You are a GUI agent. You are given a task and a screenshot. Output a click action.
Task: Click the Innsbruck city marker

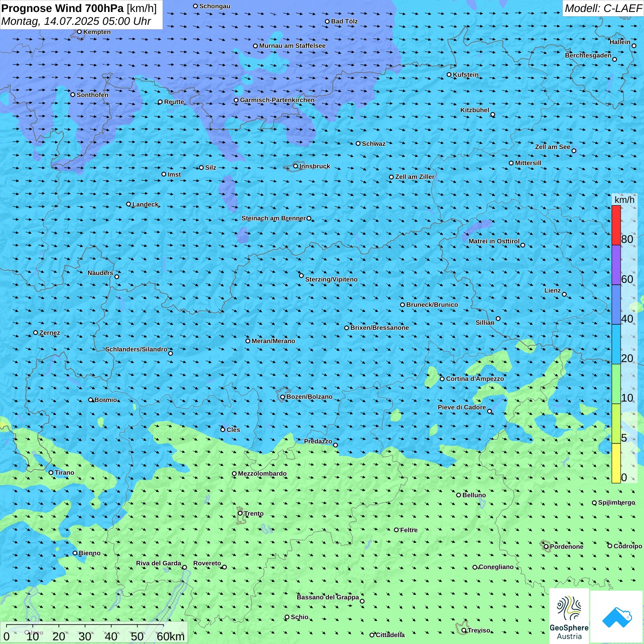point(296,166)
